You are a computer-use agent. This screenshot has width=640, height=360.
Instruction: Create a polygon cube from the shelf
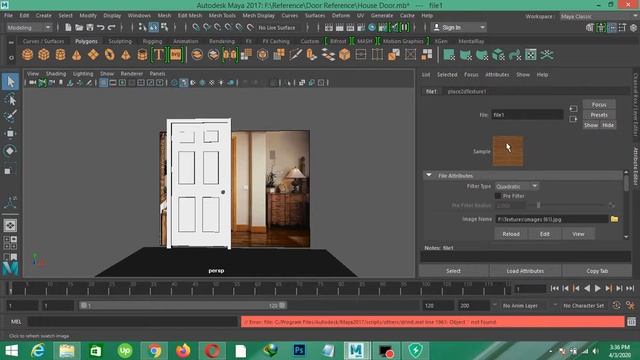[44, 55]
